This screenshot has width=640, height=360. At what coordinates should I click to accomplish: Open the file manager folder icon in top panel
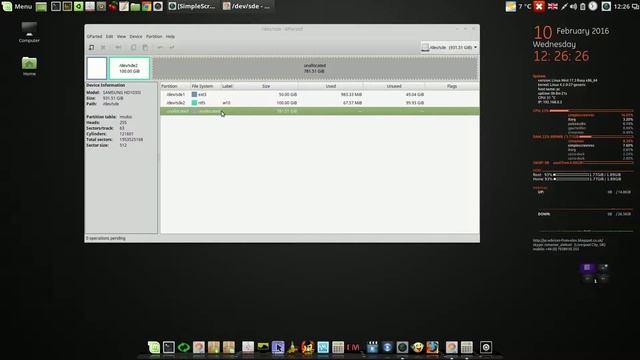point(135,7)
